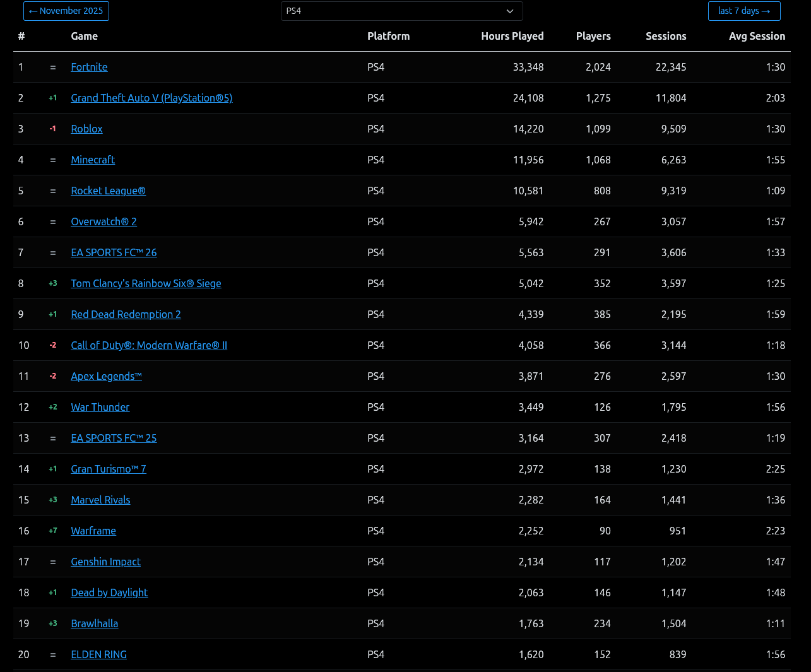Select Red Dead Redemption 2 players 385
Image resolution: width=811 pixels, height=672 pixels.
coord(602,314)
